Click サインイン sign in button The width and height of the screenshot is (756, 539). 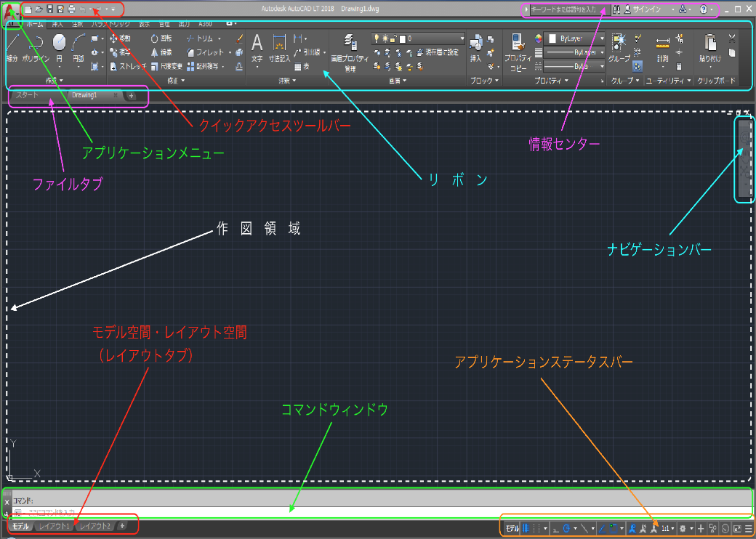642,9
